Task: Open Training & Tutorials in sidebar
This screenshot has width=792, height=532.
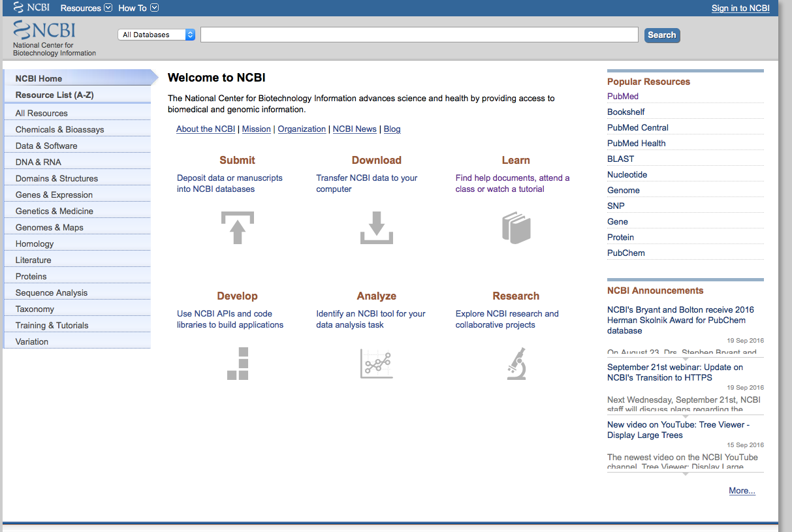Action: tap(77, 325)
